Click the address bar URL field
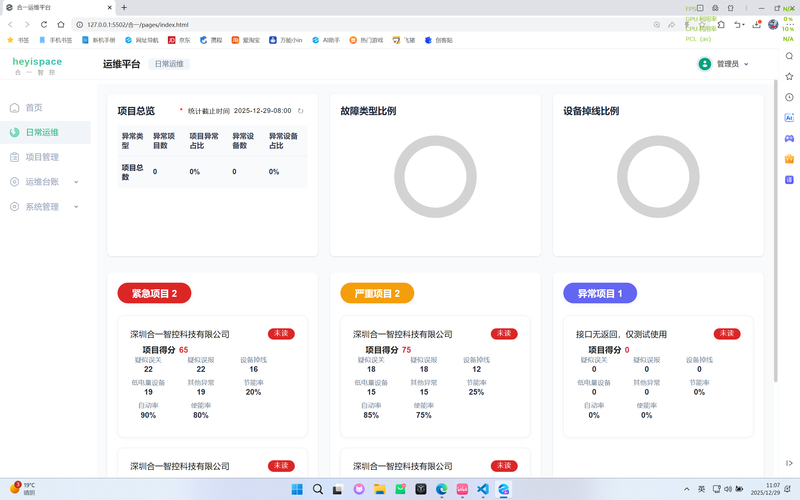 pos(357,24)
